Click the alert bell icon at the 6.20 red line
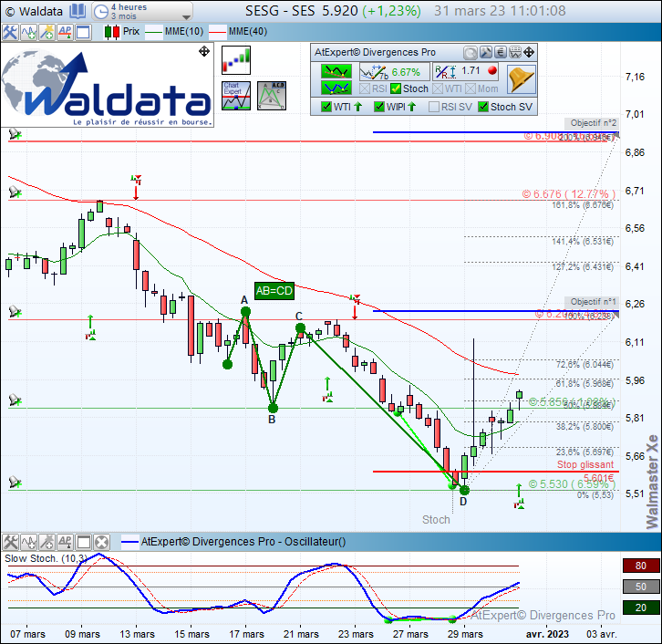The height and width of the screenshot is (644, 662). pos(16,312)
